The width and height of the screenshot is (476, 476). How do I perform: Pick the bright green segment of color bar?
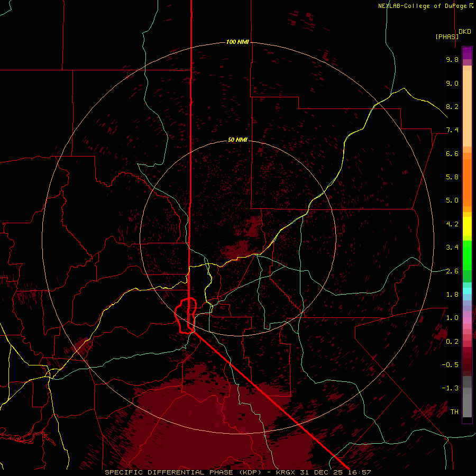467,255
